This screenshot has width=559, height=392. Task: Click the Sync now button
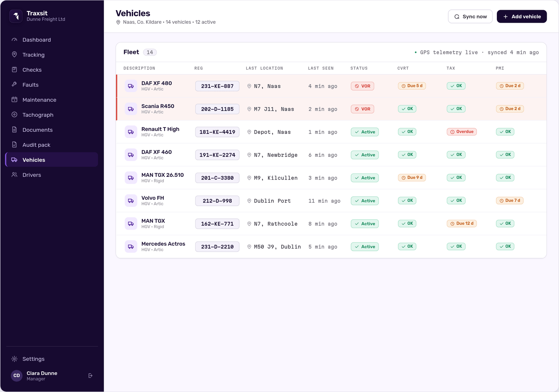pos(470,16)
